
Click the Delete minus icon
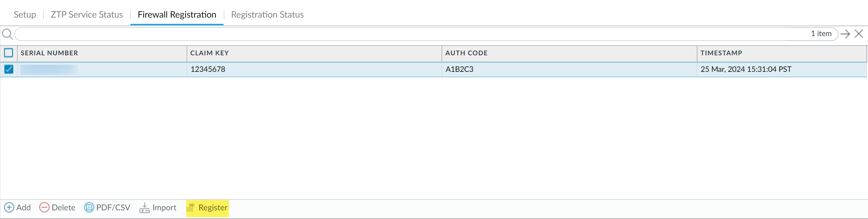(x=44, y=207)
